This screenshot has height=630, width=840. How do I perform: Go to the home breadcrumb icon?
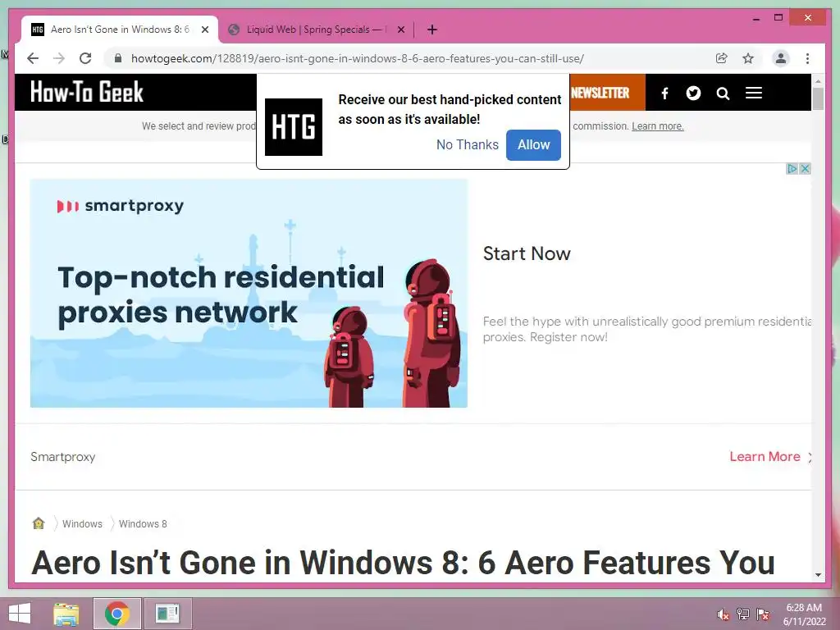tap(39, 523)
